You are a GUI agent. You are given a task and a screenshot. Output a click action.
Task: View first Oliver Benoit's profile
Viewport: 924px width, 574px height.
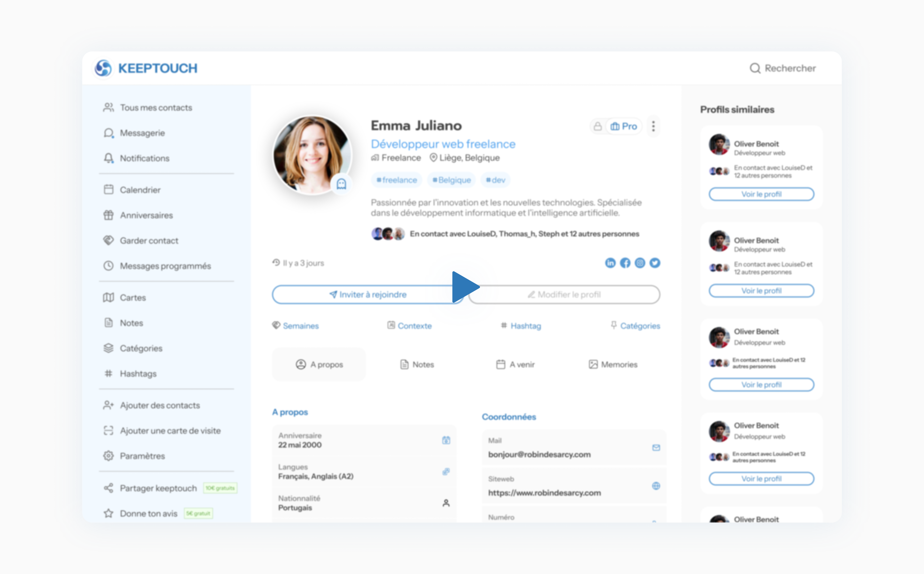[761, 194]
